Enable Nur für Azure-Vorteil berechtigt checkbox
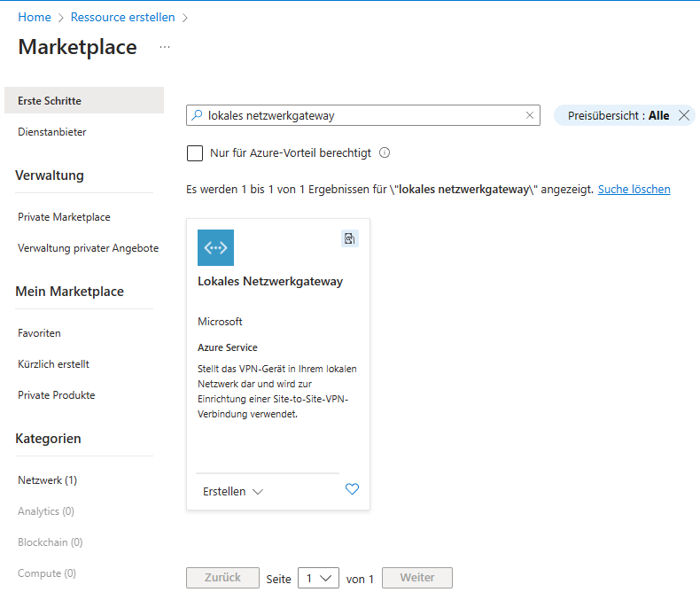This screenshot has width=700, height=600. tap(195, 153)
